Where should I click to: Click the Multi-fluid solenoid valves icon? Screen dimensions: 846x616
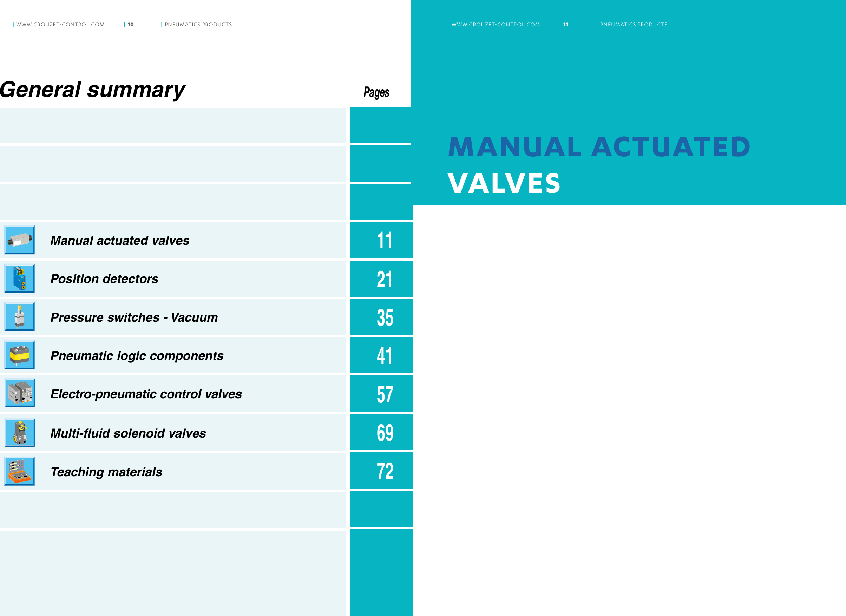20,433
